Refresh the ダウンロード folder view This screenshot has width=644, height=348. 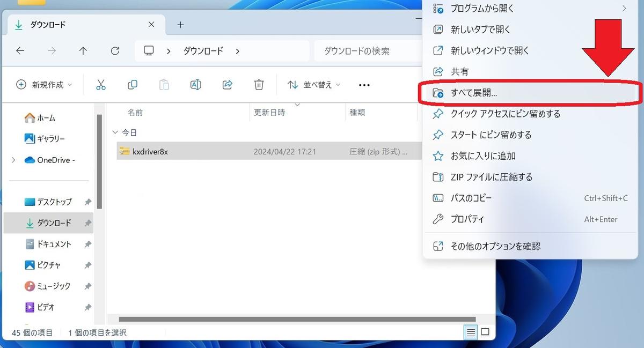[115, 51]
